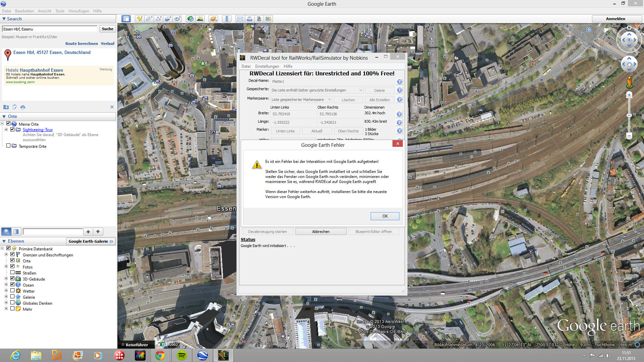The image size is (644, 362).
Task: Collapse the Orte panel section
Action: point(4,117)
